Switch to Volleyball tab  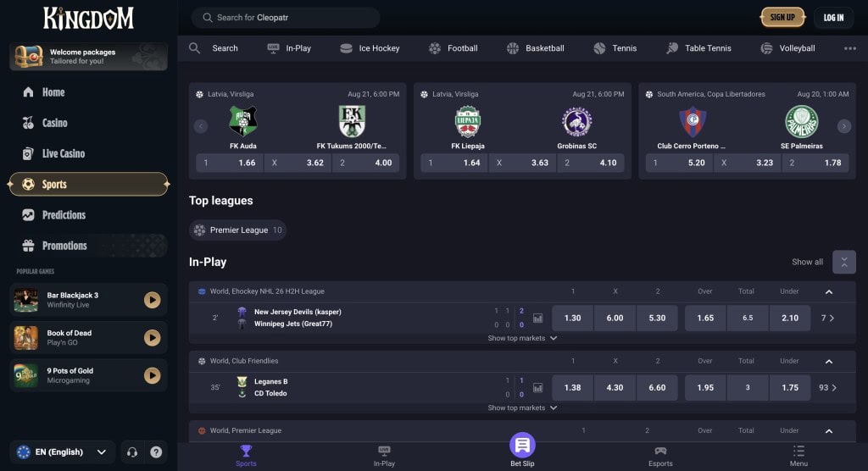coord(787,48)
